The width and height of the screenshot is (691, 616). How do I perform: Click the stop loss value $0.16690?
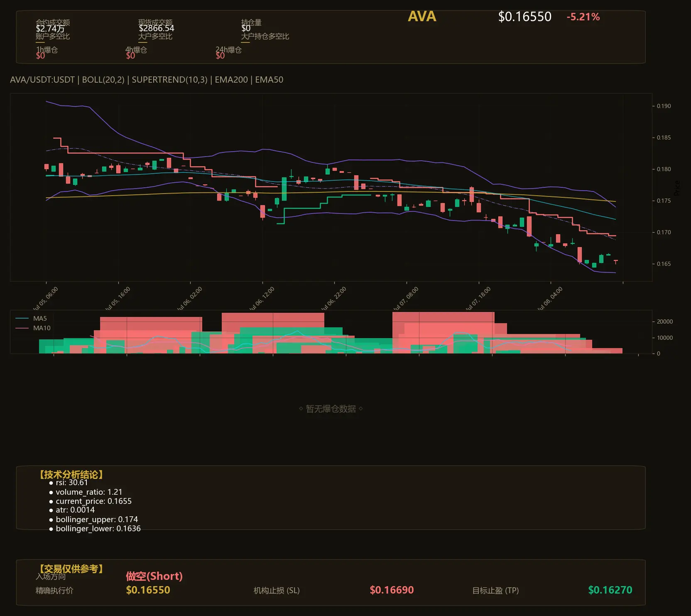[392, 590]
